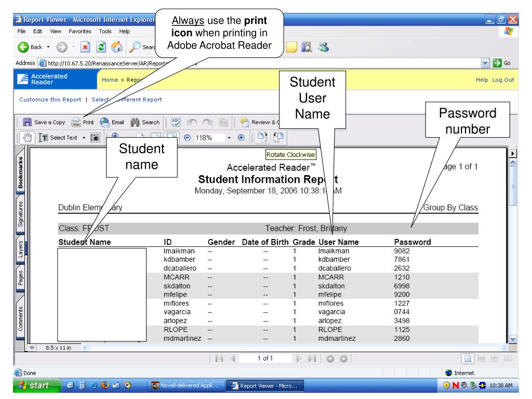Click the Windows start button

pyautogui.click(x=36, y=385)
